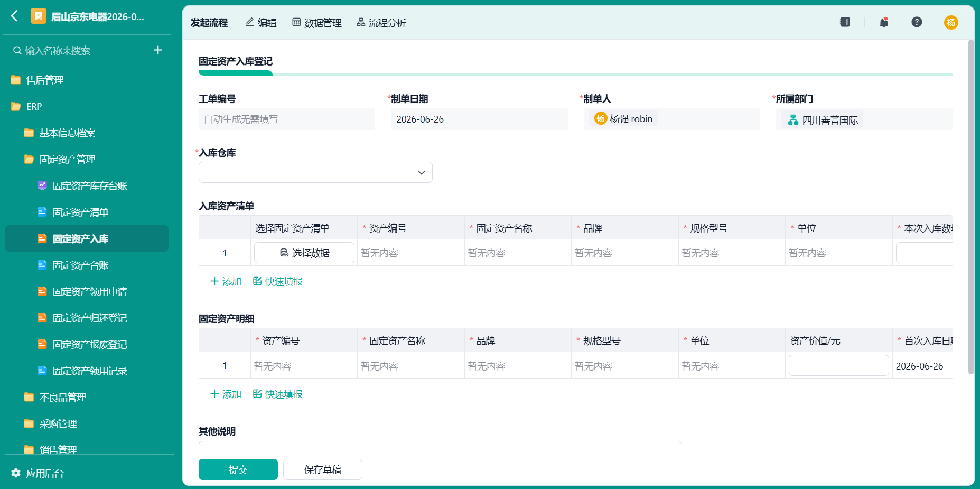Screen dimensions: 980x489
Task: Click 快速填报 under 入库资产清单
Action: (x=277, y=281)
